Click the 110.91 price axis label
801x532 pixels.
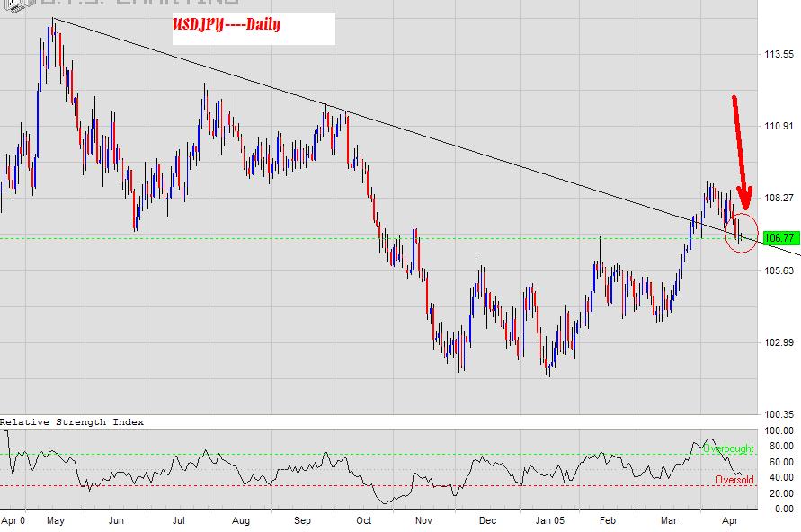(x=779, y=126)
